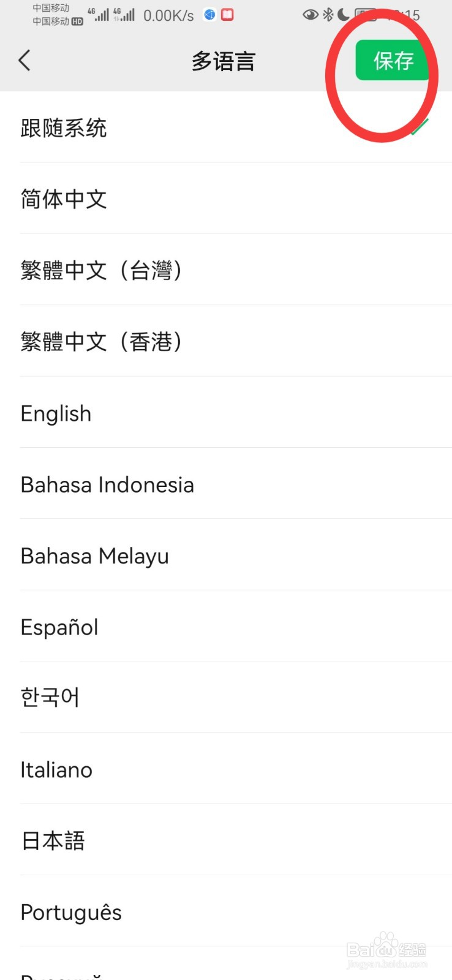The image size is (452, 980).
Task: Choose 简体中文 language option
Action: (226, 198)
